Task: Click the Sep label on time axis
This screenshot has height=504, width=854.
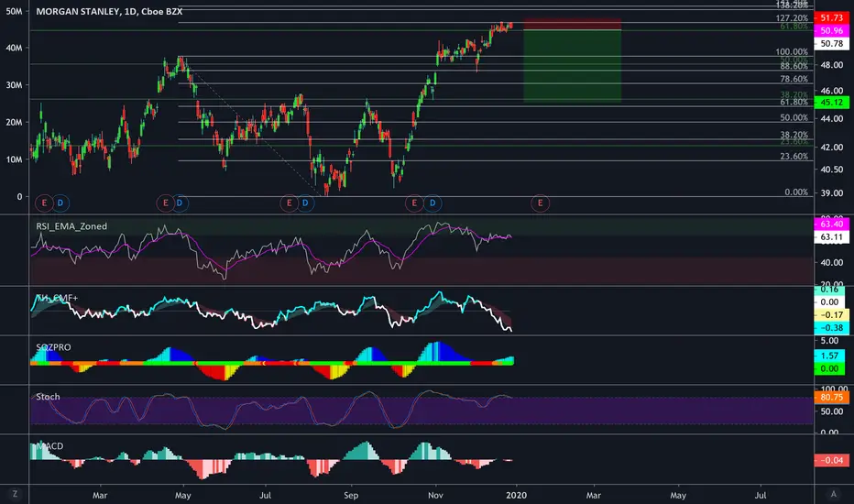Action: point(351,495)
